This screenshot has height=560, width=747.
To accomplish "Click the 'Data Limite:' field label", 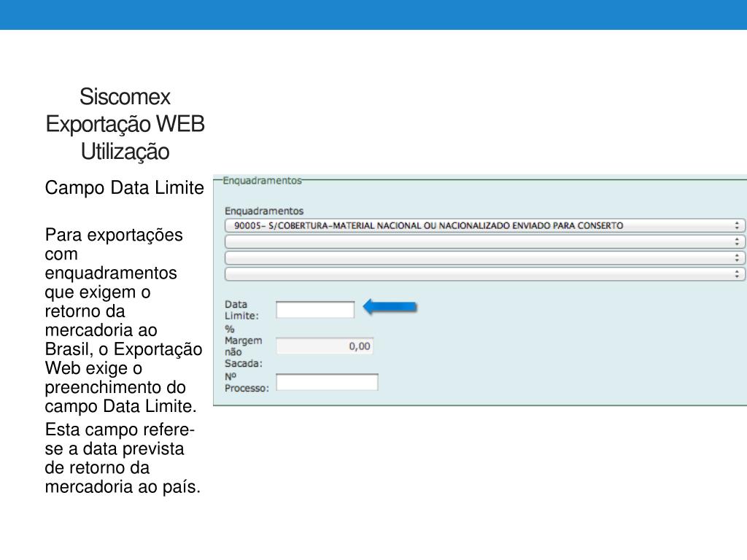I will [241, 310].
